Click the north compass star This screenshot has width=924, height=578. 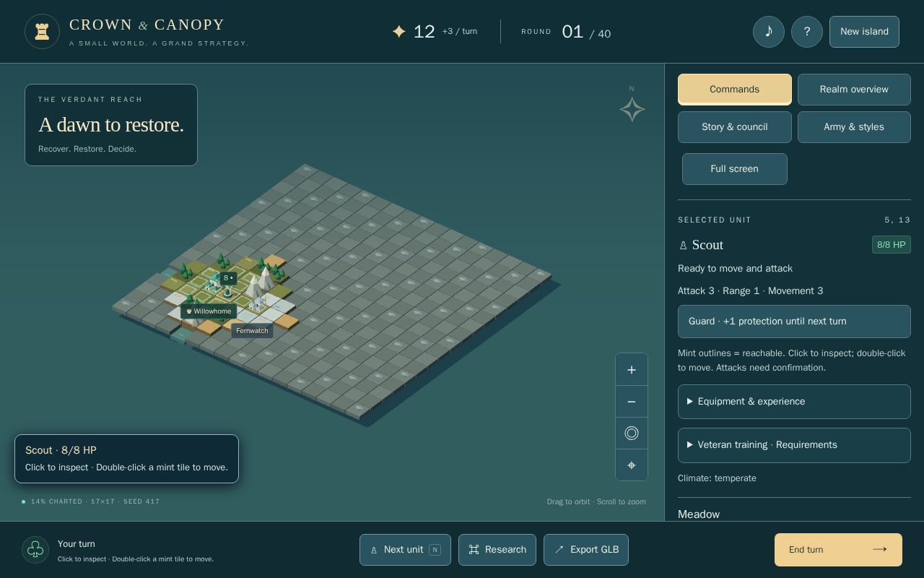tap(632, 109)
